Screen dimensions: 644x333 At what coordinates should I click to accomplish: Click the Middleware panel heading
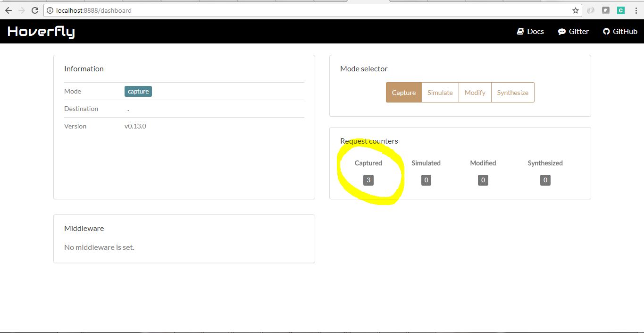pyautogui.click(x=84, y=228)
